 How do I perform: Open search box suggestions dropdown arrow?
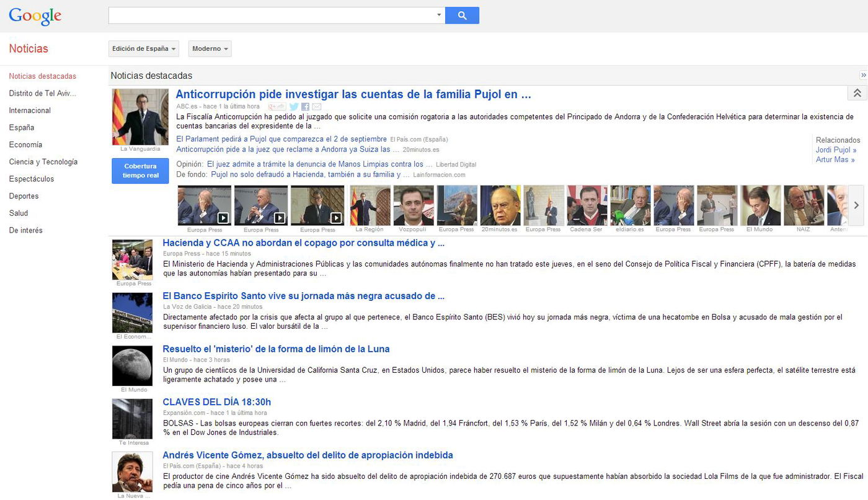click(x=439, y=15)
